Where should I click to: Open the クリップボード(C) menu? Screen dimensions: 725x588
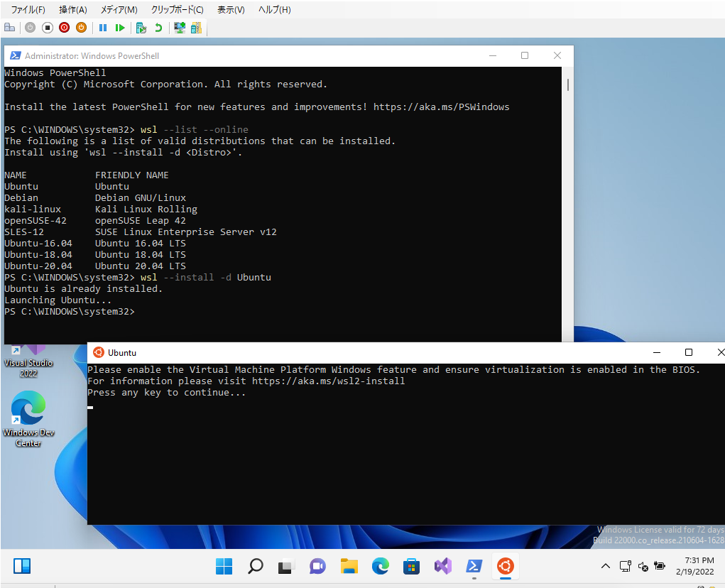click(177, 9)
